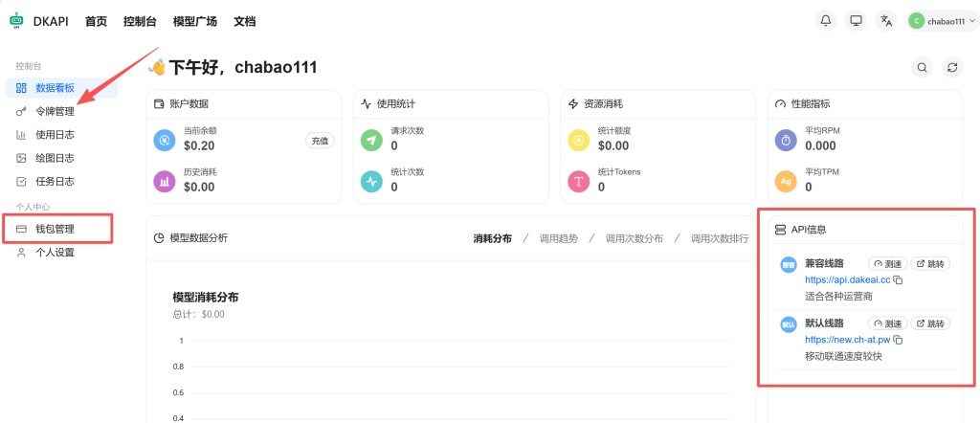Click the 当前余额 blue coin icon

click(x=165, y=140)
